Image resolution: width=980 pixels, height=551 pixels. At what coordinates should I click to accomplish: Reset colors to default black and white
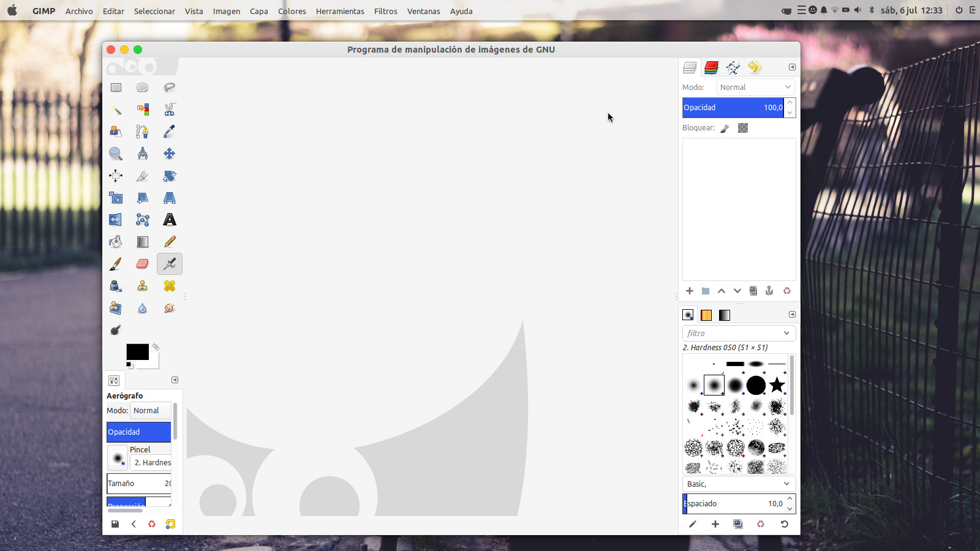(x=129, y=365)
